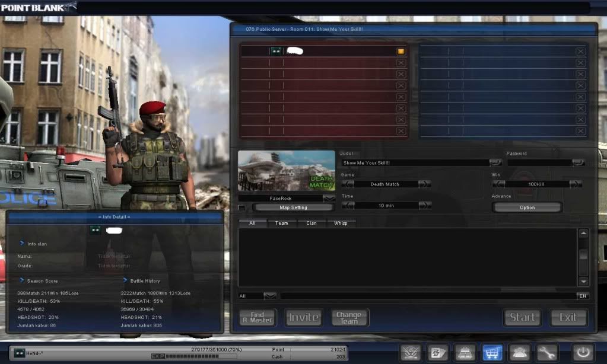Apply room title with Judul confirm icon
The height and width of the screenshot is (364, 607).
(495, 162)
